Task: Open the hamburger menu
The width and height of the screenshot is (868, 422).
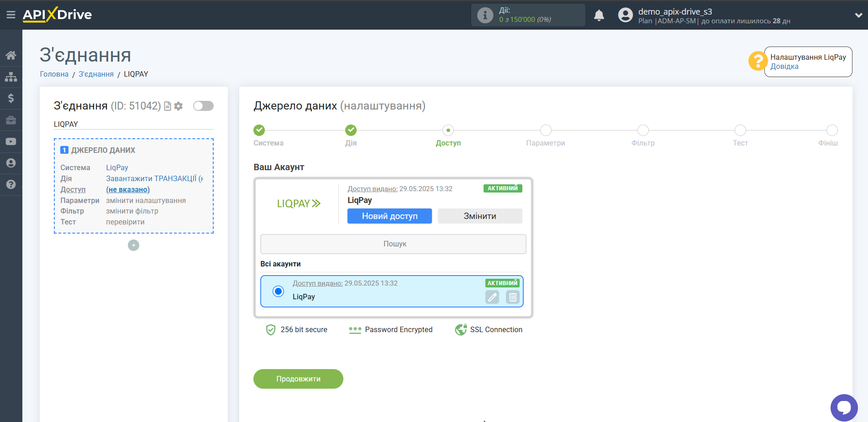Action: coord(11,15)
